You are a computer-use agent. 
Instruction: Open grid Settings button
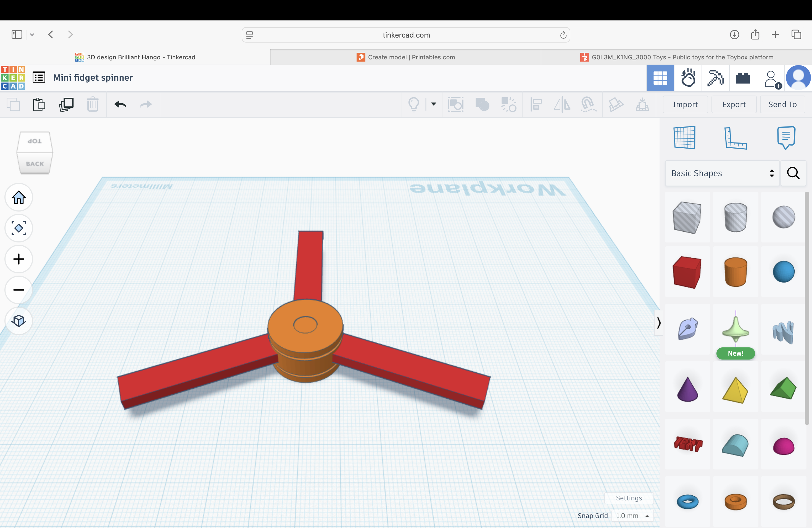pyautogui.click(x=629, y=498)
